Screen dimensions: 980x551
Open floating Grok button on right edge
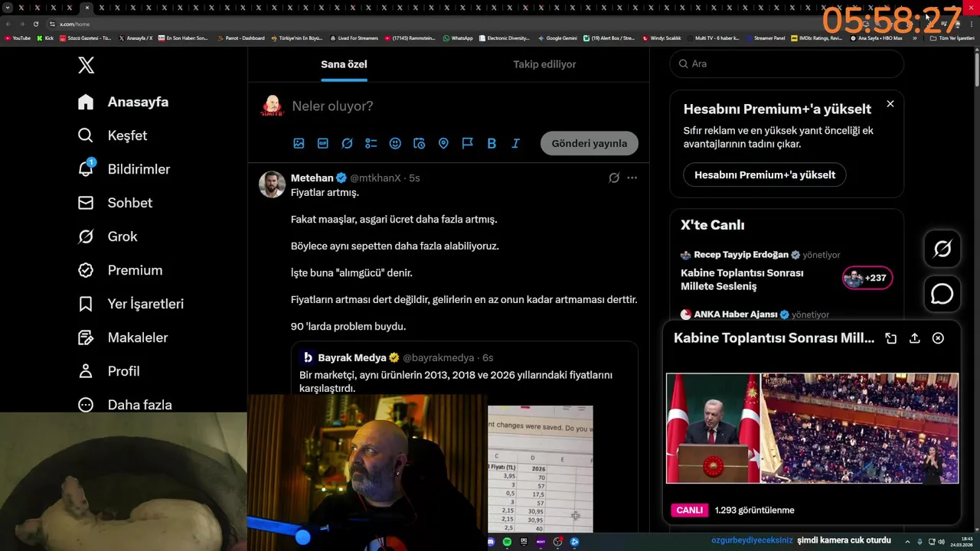tap(942, 249)
